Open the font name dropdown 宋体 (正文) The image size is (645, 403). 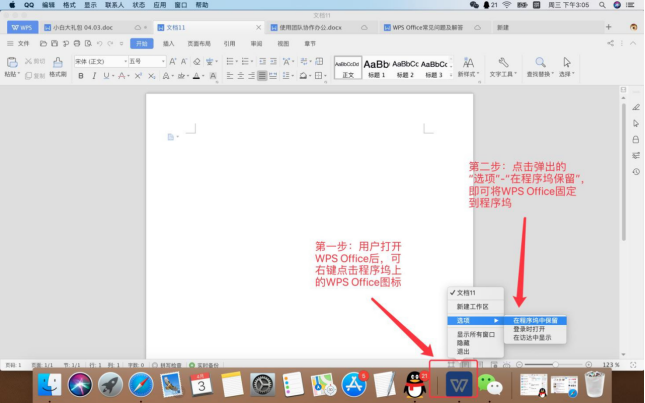tap(98, 61)
